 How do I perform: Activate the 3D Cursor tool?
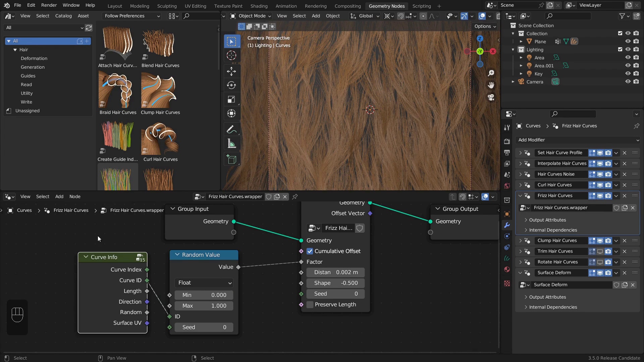click(231, 56)
